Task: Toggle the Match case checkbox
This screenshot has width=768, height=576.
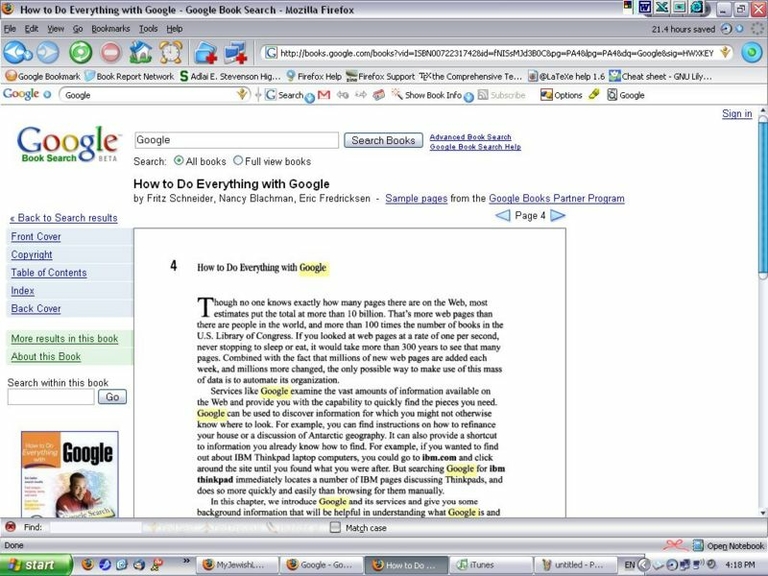Action: click(335, 528)
